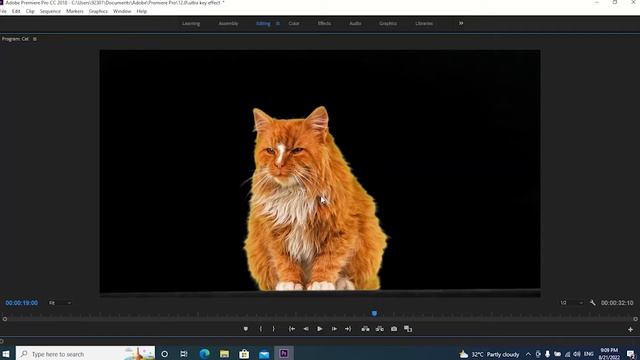Set the Mark In point

tap(260, 329)
